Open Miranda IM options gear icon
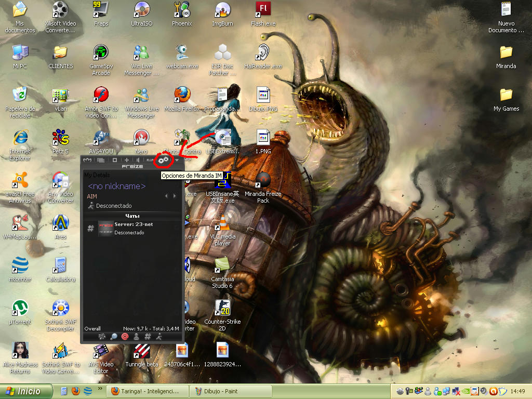 [x=164, y=160]
